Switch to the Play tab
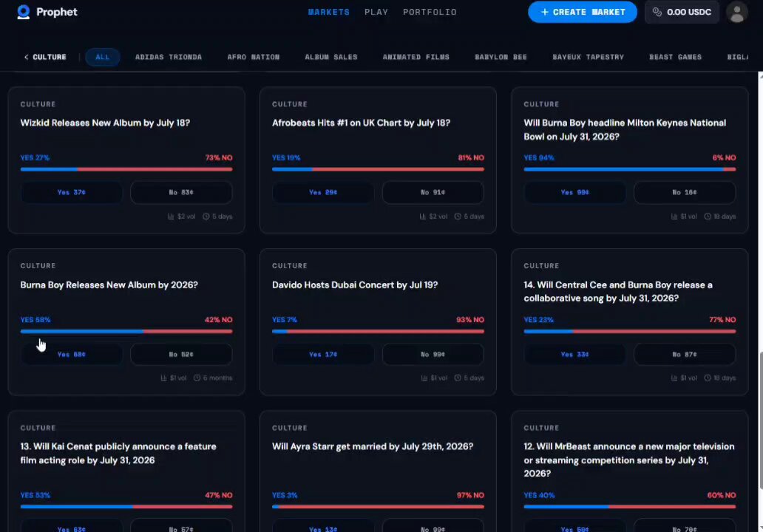 click(376, 12)
